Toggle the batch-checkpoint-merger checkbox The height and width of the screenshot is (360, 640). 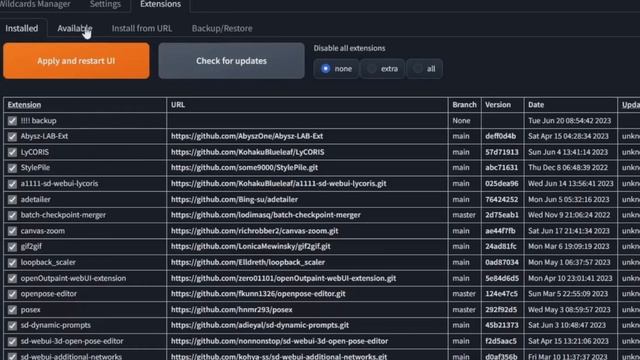point(12,215)
